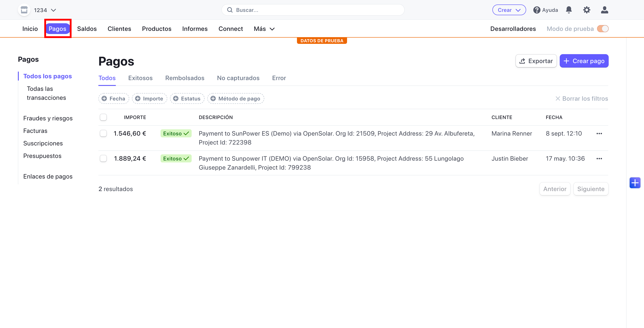This screenshot has width=644, height=328.
Task: Click the Crear pago button
Action: point(584,61)
